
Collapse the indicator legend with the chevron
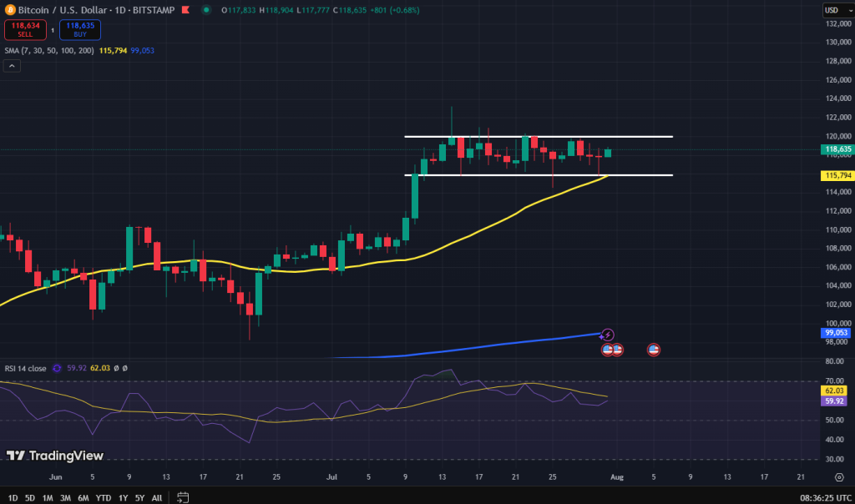point(12,66)
